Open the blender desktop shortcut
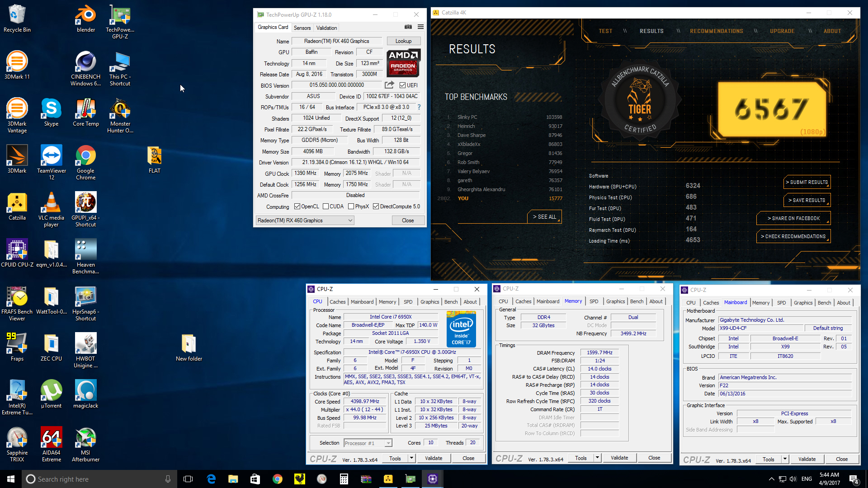The width and height of the screenshot is (868, 488). point(86,19)
